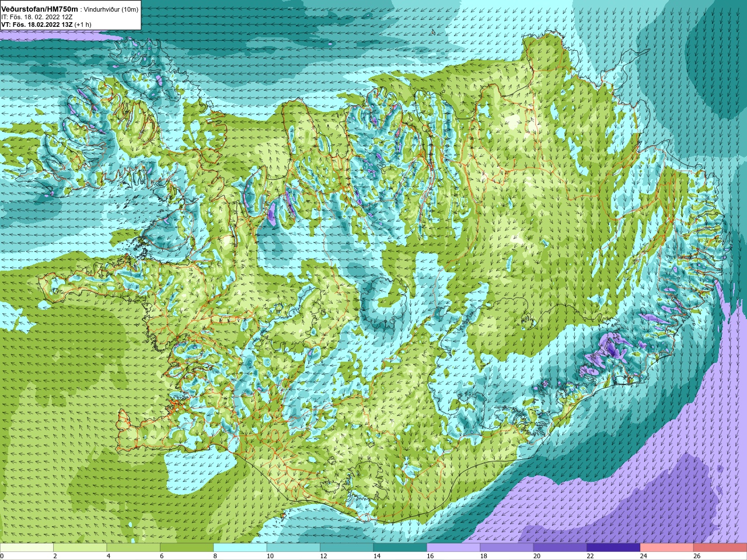Click the IT: Fös. 18. 02. 2022 12Z line
The height and width of the screenshot is (560, 747).
[37, 17]
